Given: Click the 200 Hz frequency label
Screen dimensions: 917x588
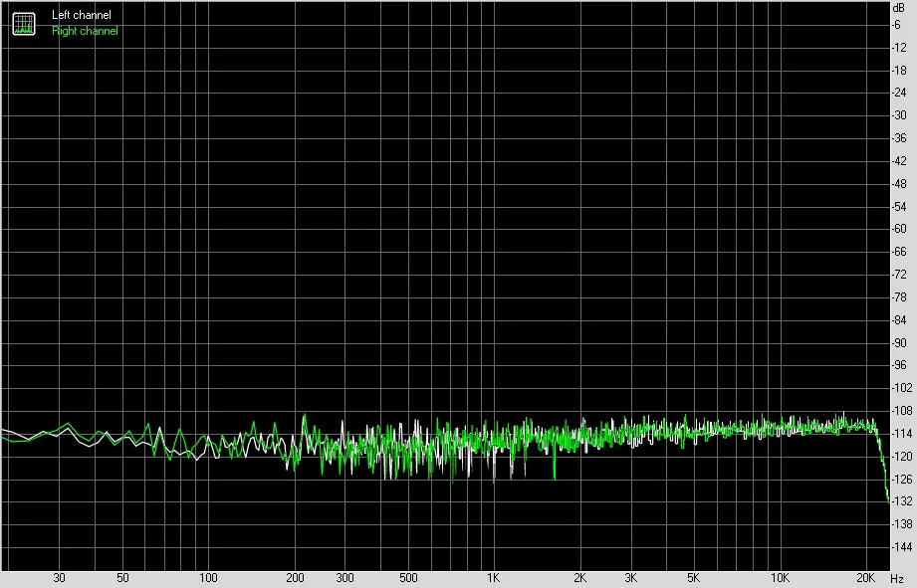Looking at the screenshot, I should click(x=295, y=578).
